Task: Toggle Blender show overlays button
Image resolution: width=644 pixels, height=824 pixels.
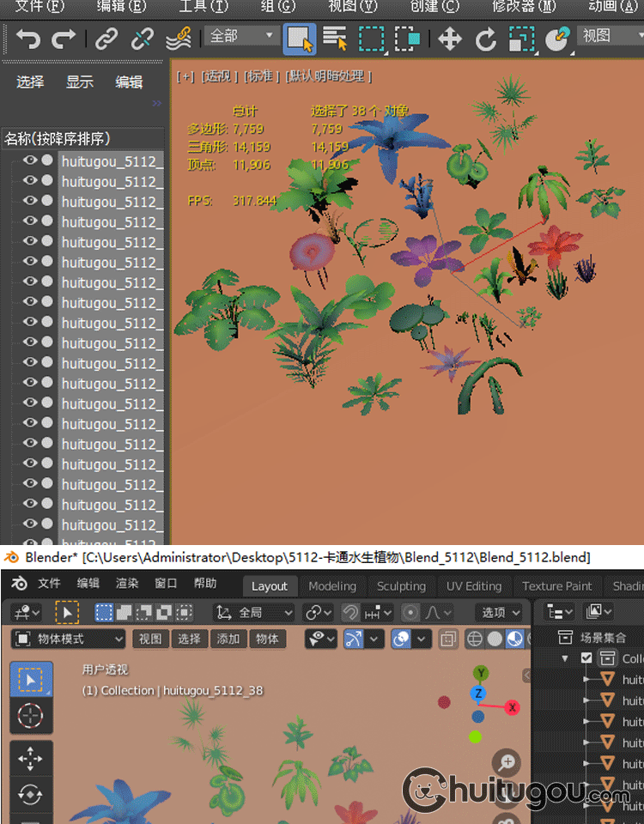Action: 401,639
